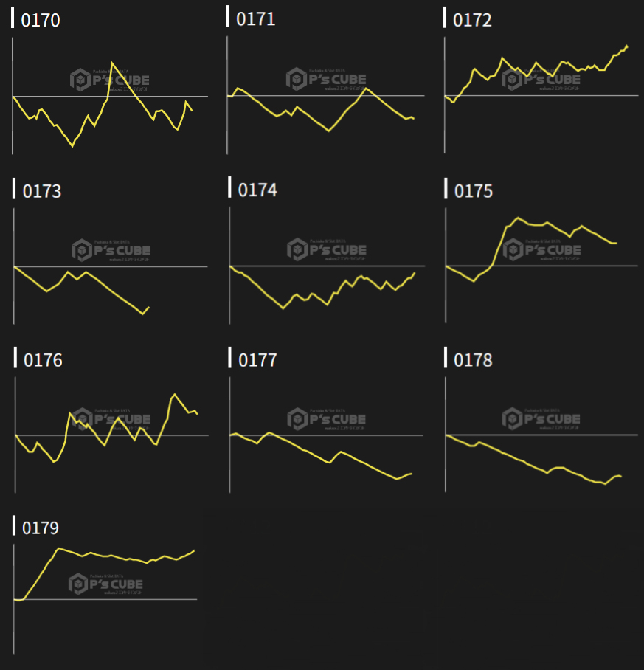The height and width of the screenshot is (670, 644).
Task: Click the 0172 machine number heading
Action: tap(472, 21)
